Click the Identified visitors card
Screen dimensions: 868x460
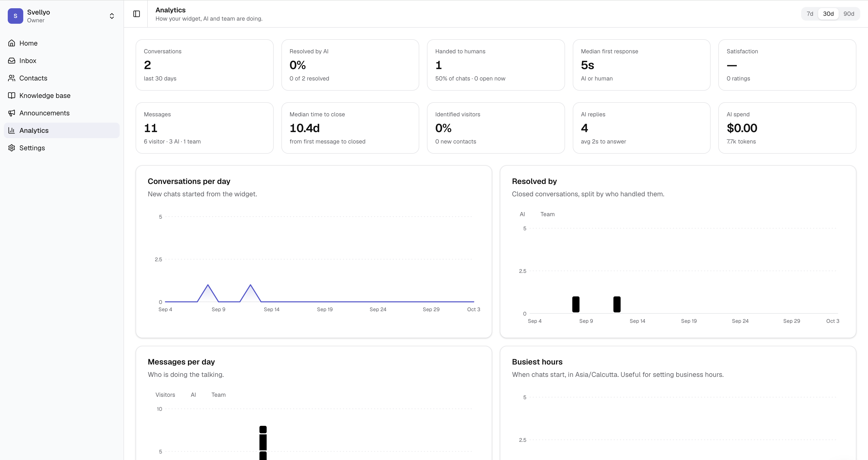pyautogui.click(x=496, y=128)
